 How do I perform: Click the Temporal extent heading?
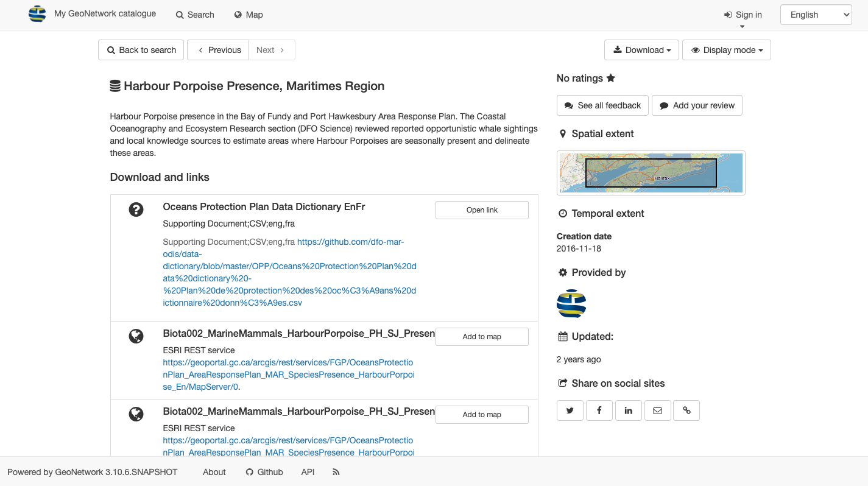point(608,214)
